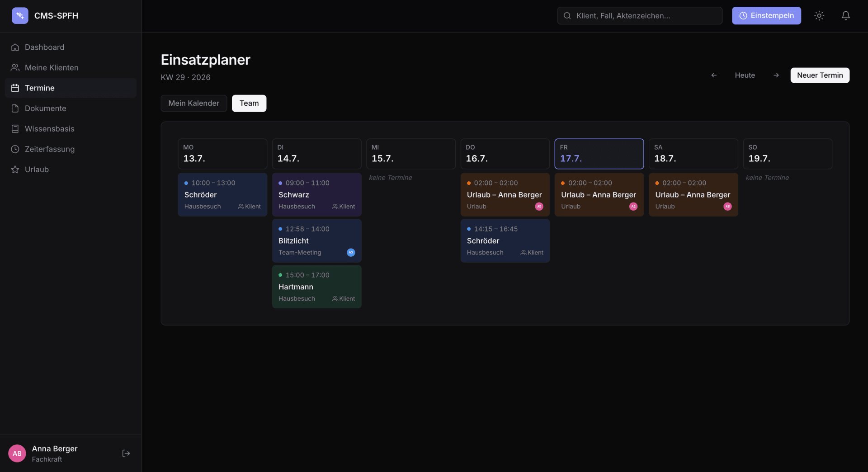Select the MO 13.7. day header

point(222,154)
